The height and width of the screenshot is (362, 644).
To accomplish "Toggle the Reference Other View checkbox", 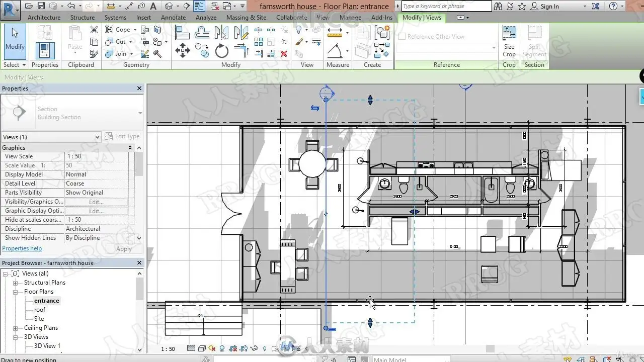I will point(402,36).
